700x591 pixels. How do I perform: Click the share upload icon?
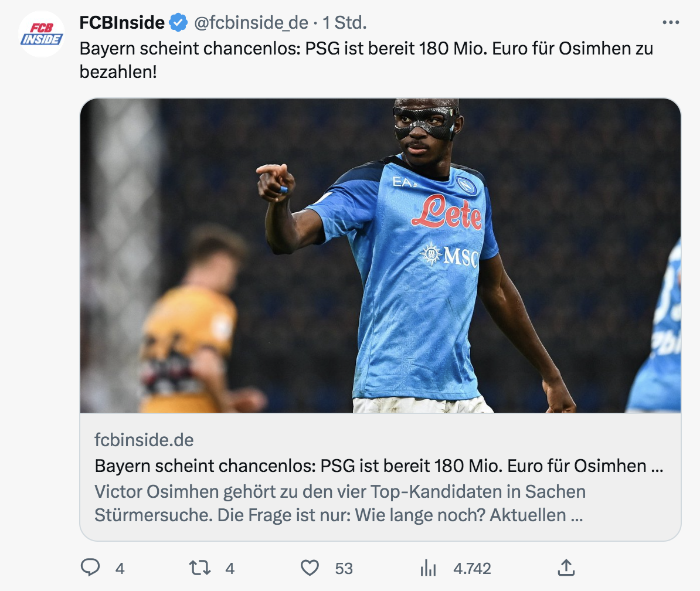(565, 568)
